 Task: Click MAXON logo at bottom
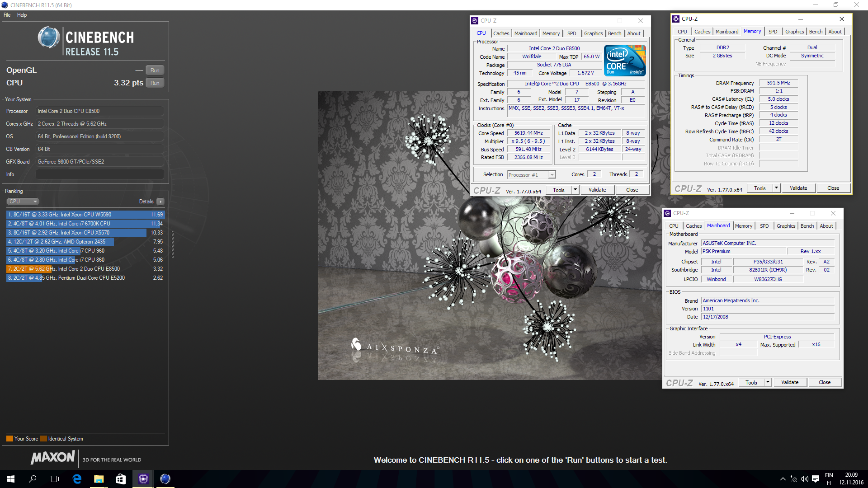(x=53, y=458)
